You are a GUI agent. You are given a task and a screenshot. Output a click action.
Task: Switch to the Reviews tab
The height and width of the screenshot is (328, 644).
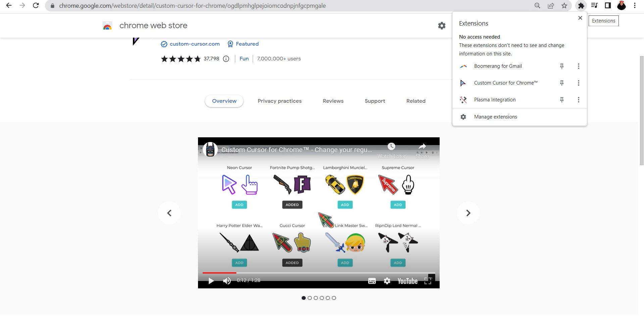click(333, 101)
